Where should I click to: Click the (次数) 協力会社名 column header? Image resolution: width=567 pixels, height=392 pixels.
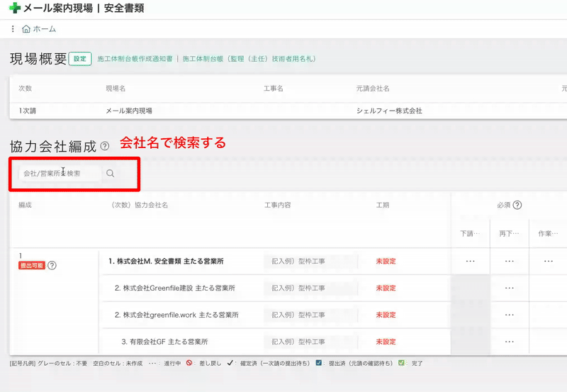140,205
